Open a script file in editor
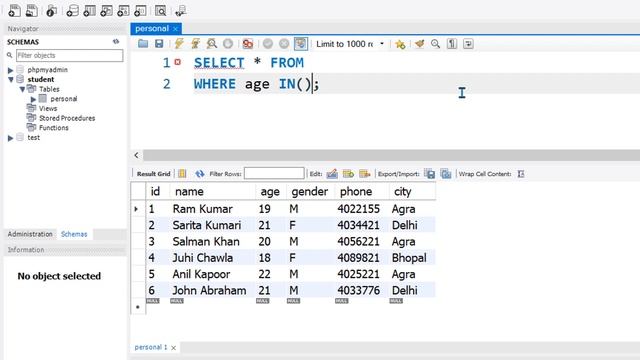 [x=143, y=44]
